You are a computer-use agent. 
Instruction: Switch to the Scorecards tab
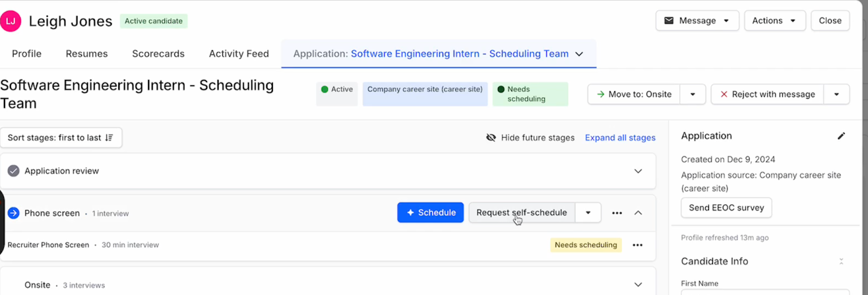tap(158, 54)
